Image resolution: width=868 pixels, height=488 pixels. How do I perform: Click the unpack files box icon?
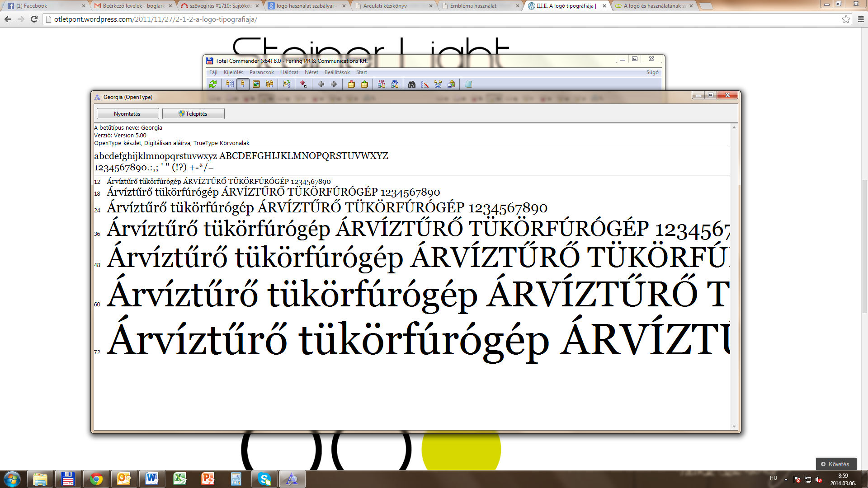pyautogui.click(x=364, y=84)
